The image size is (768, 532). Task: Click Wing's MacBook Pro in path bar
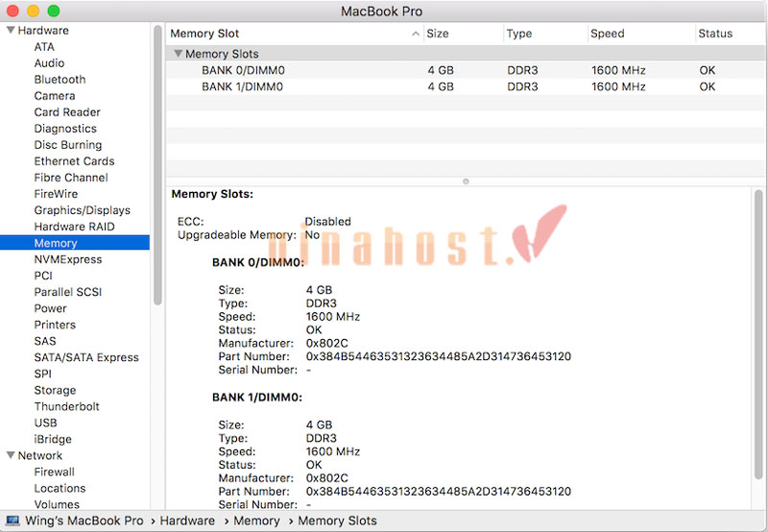coord(84,520)
